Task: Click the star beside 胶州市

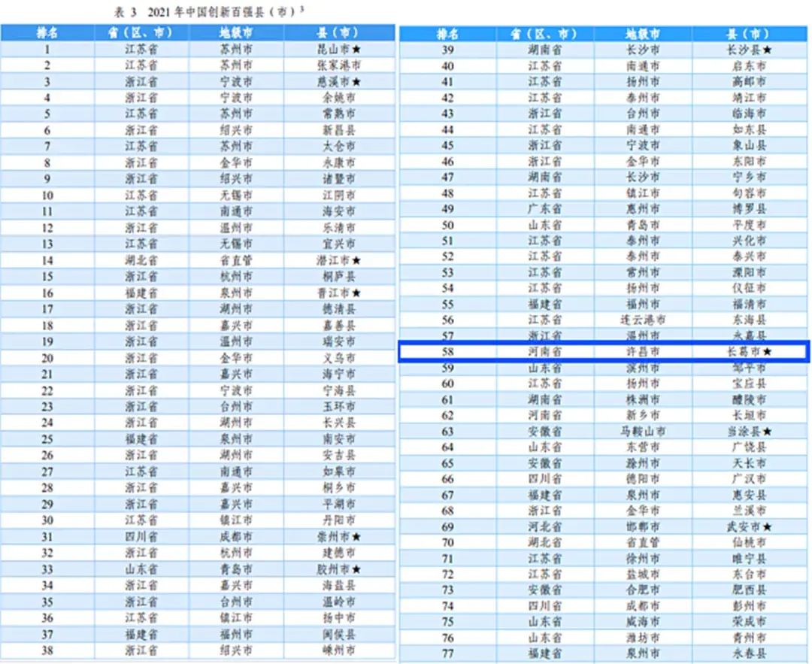Action: pos(357,569)
